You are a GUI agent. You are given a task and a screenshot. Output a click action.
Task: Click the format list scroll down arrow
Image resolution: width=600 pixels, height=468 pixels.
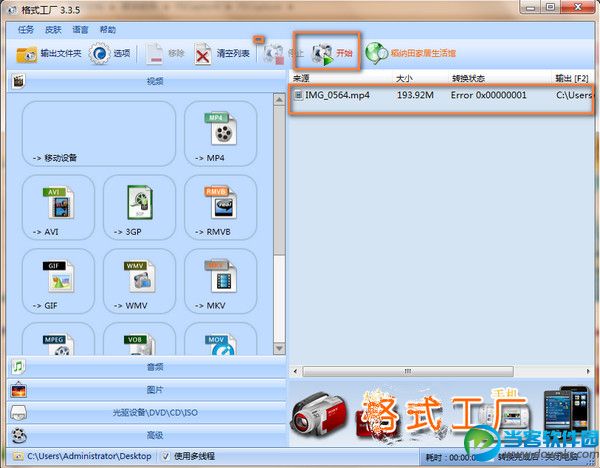point(279,348)
